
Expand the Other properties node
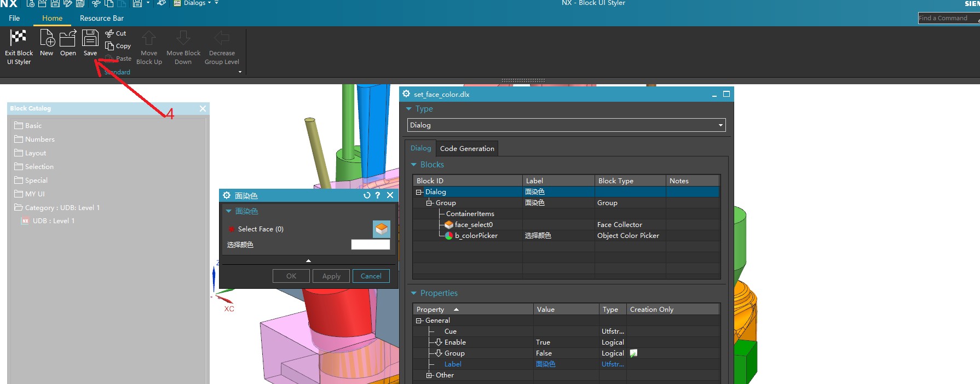click(429, 375)
